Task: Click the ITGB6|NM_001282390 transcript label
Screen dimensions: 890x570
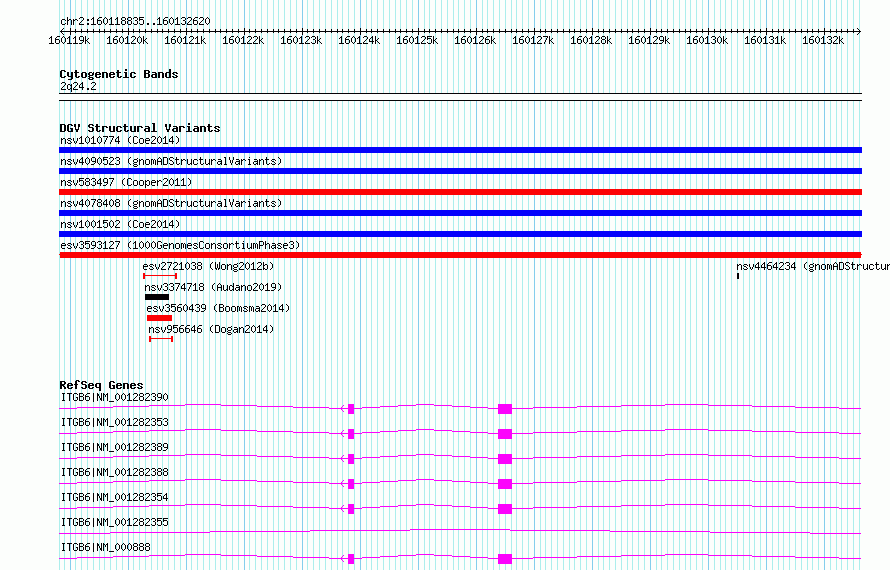Action: pyautogui.click(x=114, y=397)
